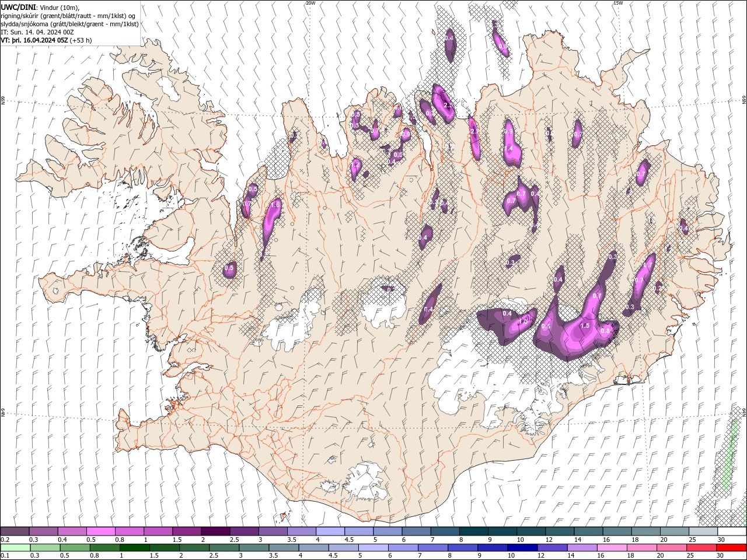Viewport: 747px width, 560px height.
Task: Select rain legend swatch between 2 and 2.5
Action: (x=194, y=548)
